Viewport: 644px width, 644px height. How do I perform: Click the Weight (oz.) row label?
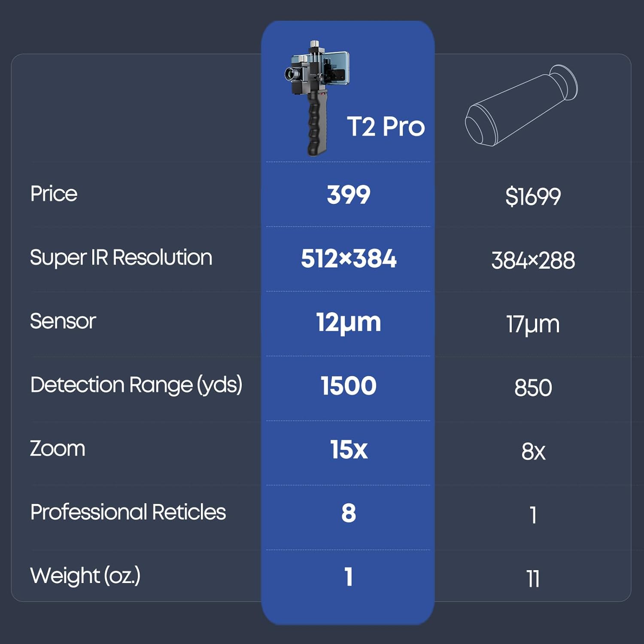click(x=85, y=576)
